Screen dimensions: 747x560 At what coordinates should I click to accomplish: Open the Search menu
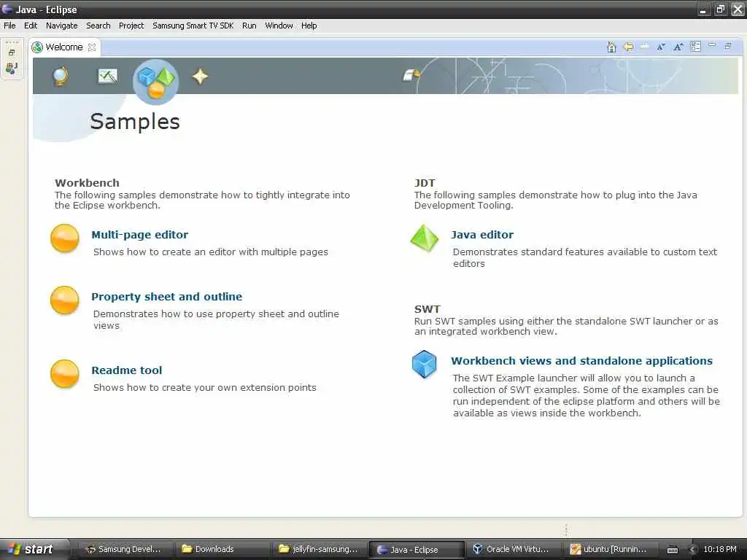pos(98,26)
